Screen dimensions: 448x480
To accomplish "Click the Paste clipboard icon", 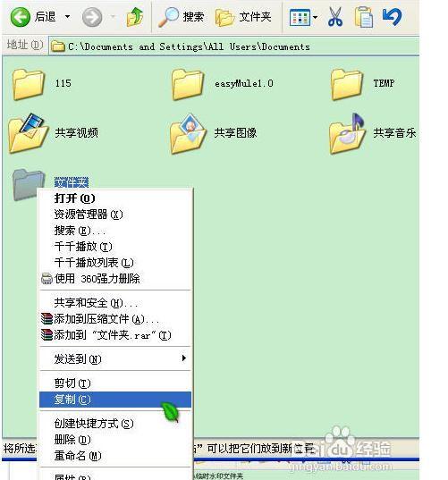I will tap(363, 18).
